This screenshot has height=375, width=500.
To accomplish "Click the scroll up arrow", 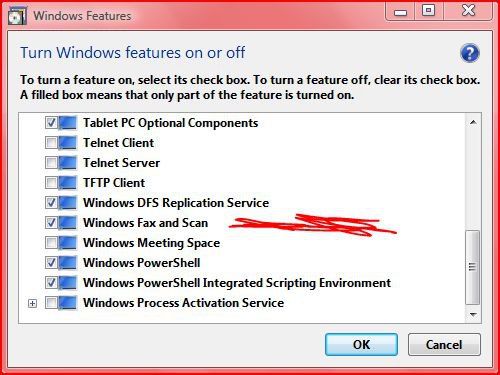I will tap(473, 122).
